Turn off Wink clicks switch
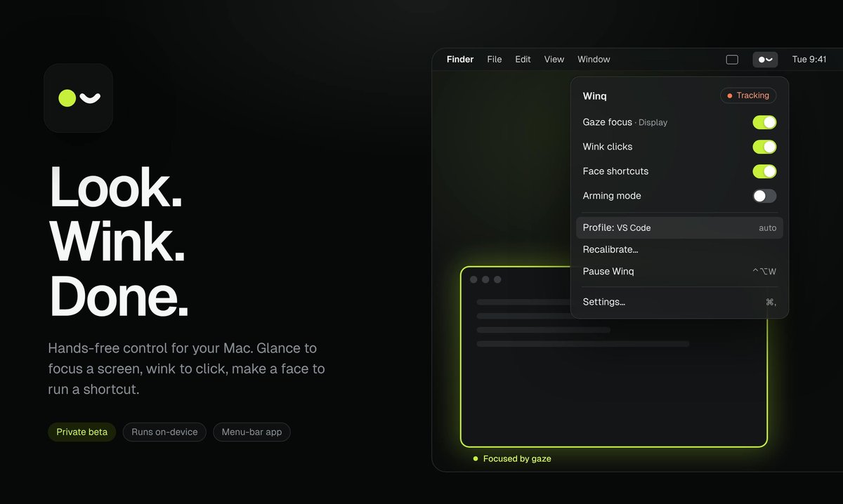Viewport: 843px width, 504px height. [x=764, y=147]
